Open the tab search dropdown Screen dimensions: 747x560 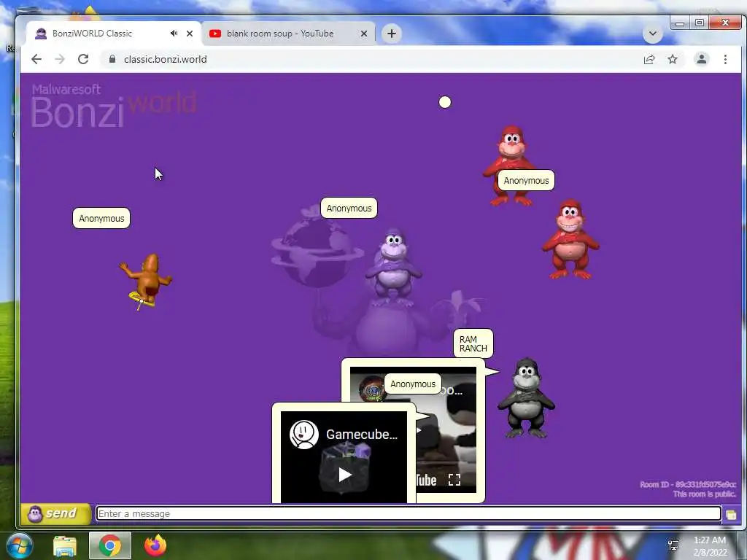coord(653,34)
